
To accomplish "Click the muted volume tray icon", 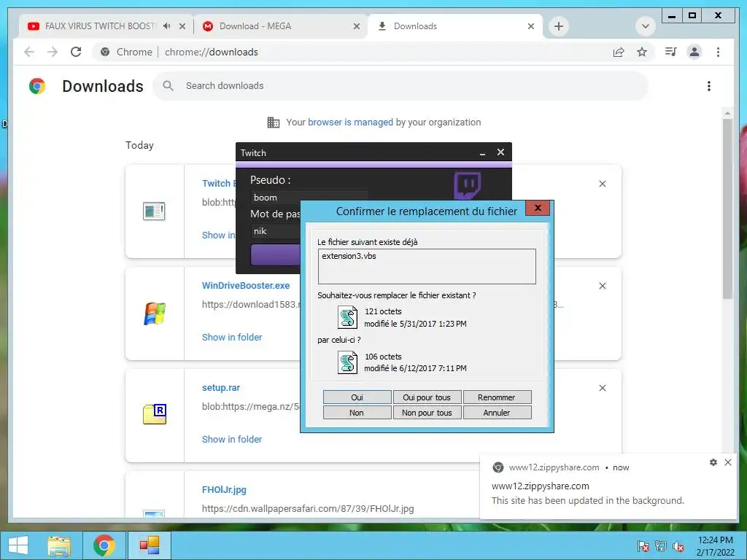I will pos(678,546).
